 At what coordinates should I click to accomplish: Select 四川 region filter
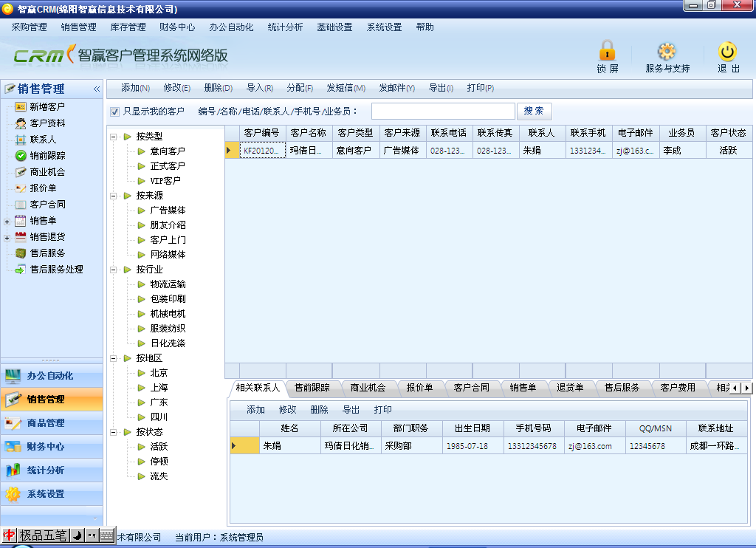tap(159, 417)
